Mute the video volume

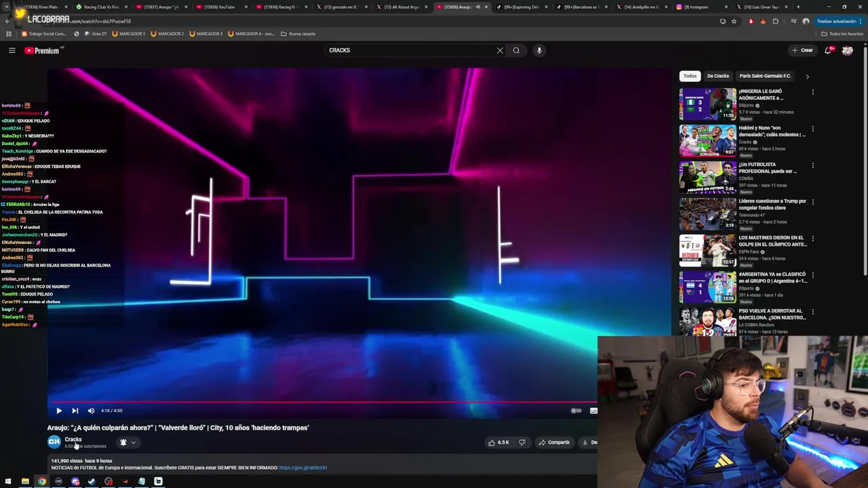91,411
